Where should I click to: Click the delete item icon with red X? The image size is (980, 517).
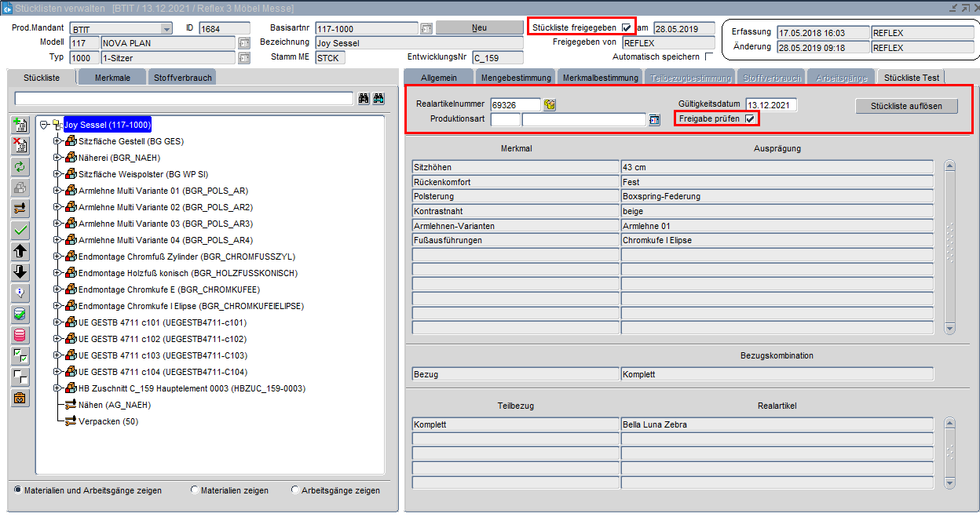[21, 145]
